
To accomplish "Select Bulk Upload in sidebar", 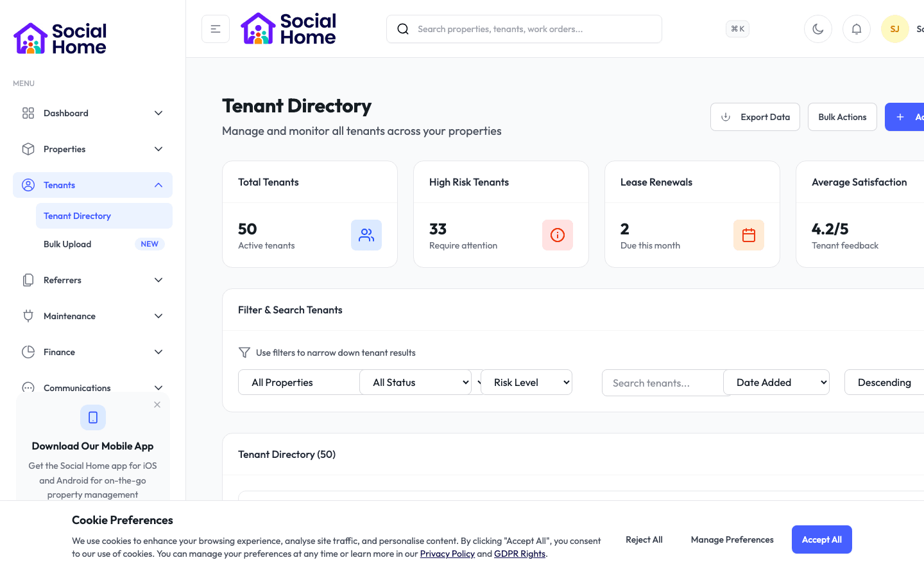I will pos(67,244).
